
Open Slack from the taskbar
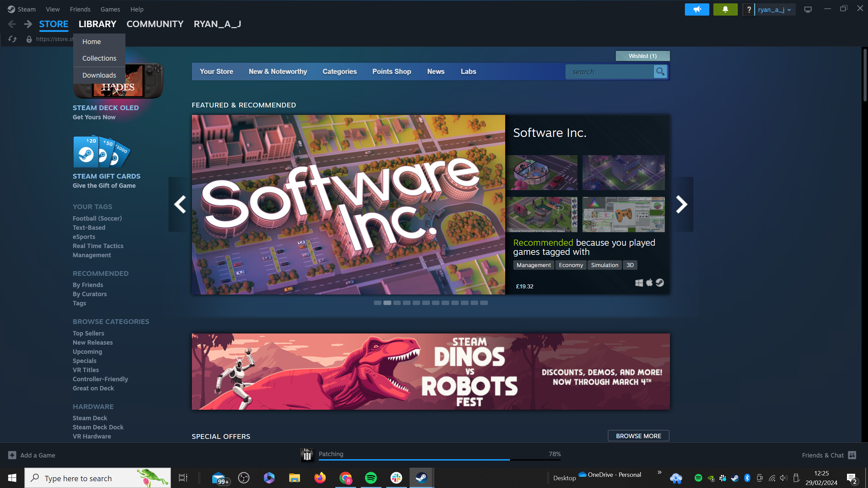point(396,478)
